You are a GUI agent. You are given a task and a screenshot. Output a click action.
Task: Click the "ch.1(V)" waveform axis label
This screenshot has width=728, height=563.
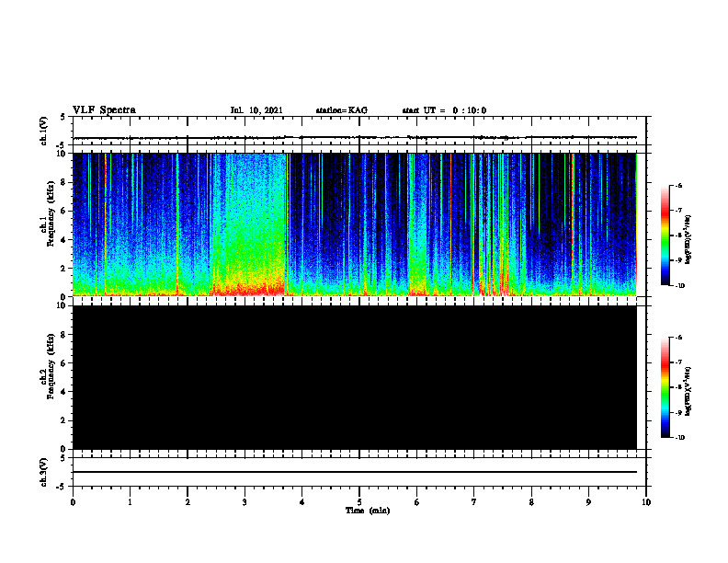[43, 131]
